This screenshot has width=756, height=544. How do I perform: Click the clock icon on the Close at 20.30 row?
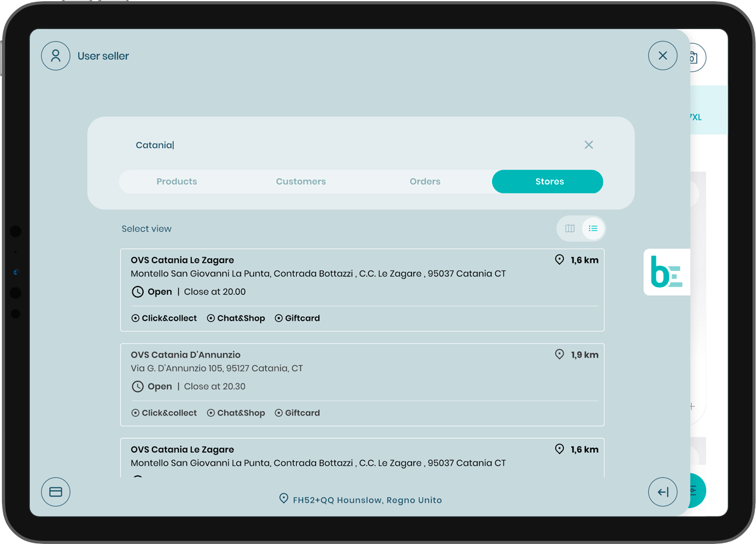tap(137, 387)
